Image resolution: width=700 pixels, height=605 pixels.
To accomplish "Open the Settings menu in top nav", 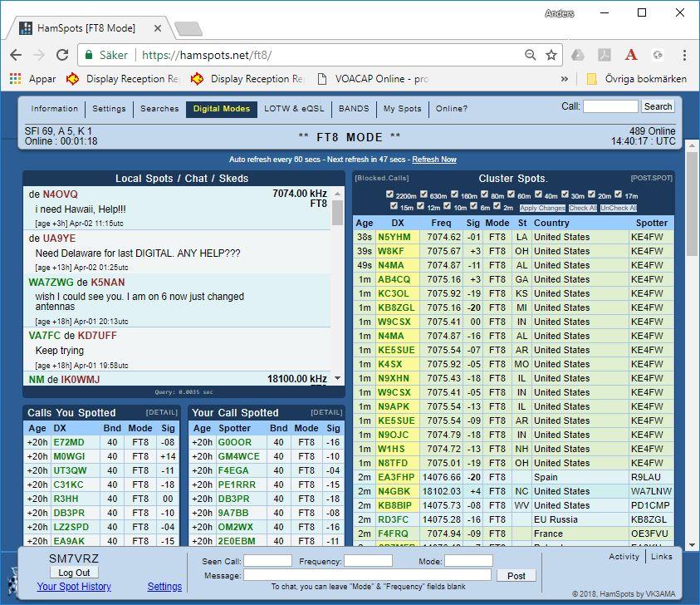I will (x=109, y=109).
